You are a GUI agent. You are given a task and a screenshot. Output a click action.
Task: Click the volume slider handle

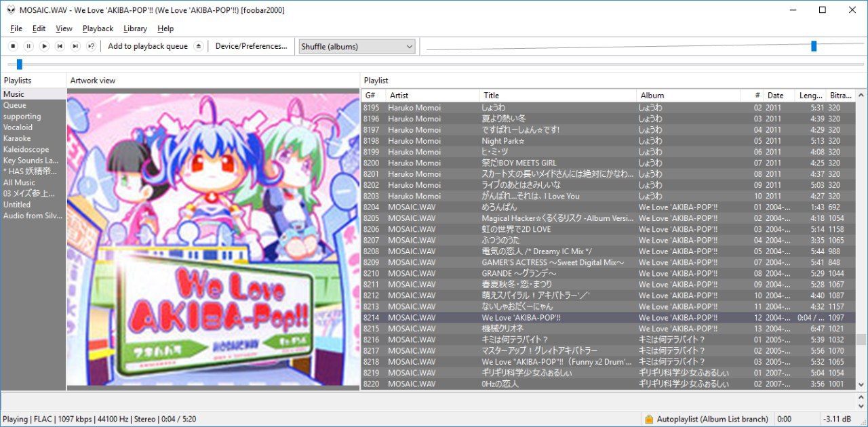(814, 46)
